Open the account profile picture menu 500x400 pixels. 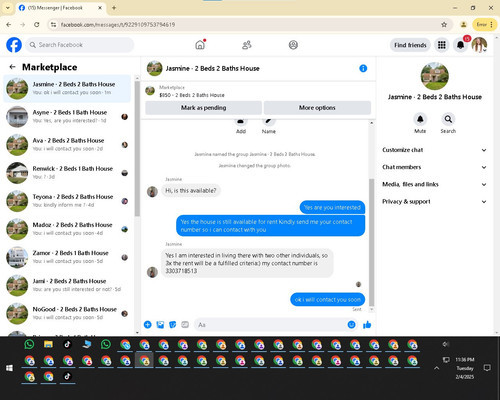479,45
